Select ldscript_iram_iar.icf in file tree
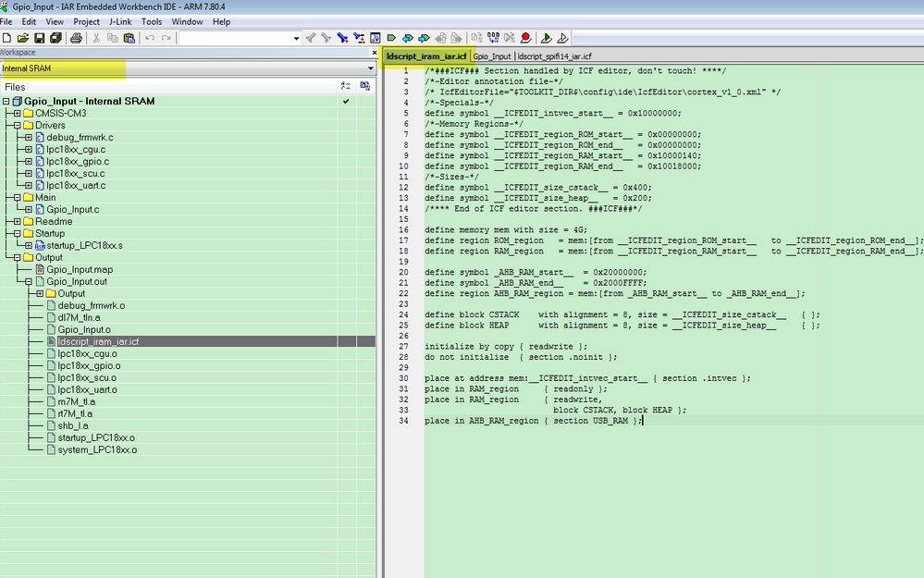Screen dimensions: 924x578 coord(98,341)
